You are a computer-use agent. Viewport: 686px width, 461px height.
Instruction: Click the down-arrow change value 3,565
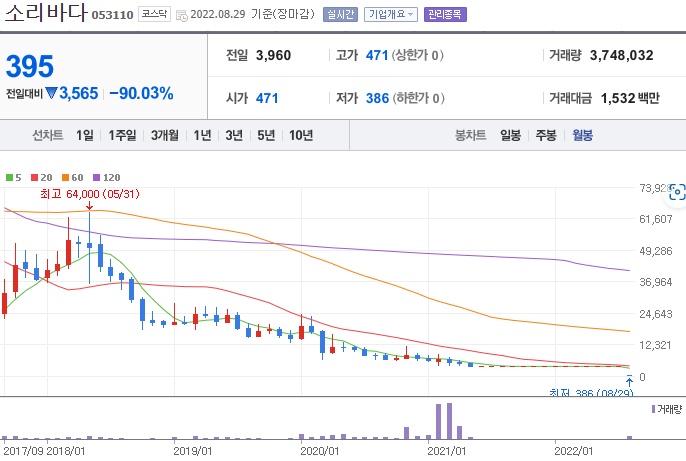(x=72, y=93)
